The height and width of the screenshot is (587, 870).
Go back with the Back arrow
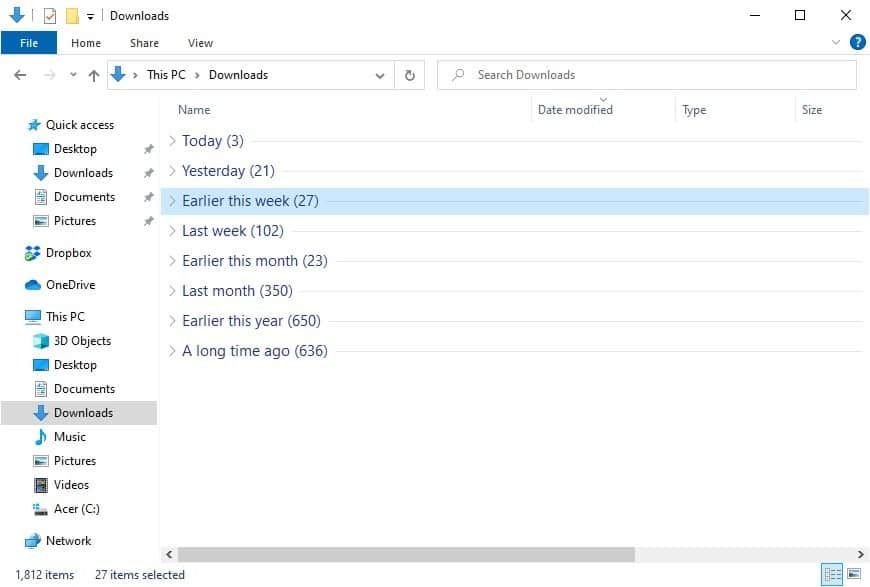click(20, 75)
